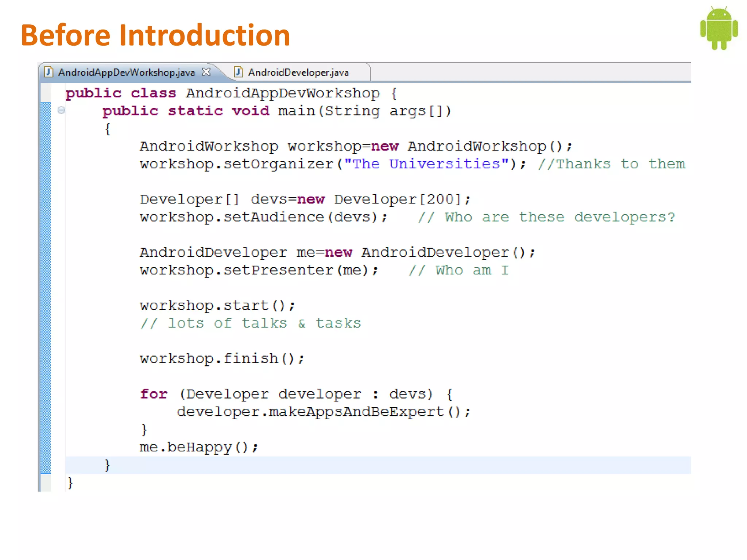Switch to AndroidDeveloper.java tab
The width and height of the screenshot is (747, 560).
pyautogui.click(x=298, y=73)
